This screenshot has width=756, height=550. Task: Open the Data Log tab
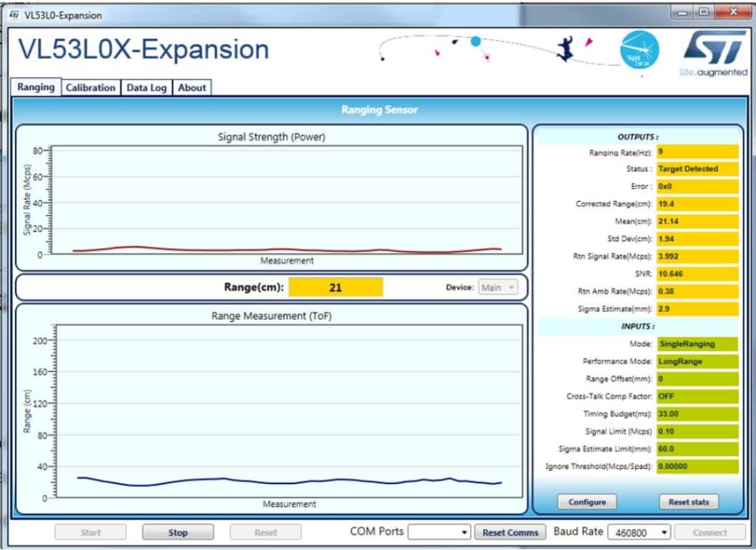pyautogui.click(x=146, y=88)
